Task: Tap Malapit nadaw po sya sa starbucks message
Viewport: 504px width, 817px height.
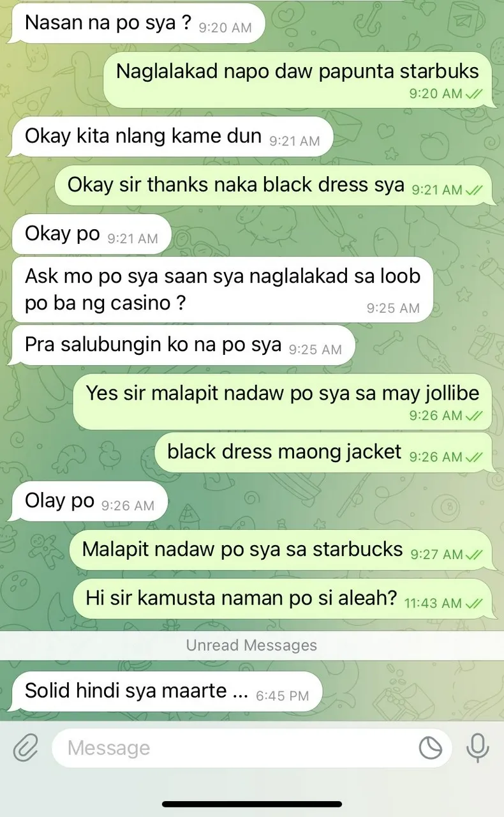Action: (280, 550)
